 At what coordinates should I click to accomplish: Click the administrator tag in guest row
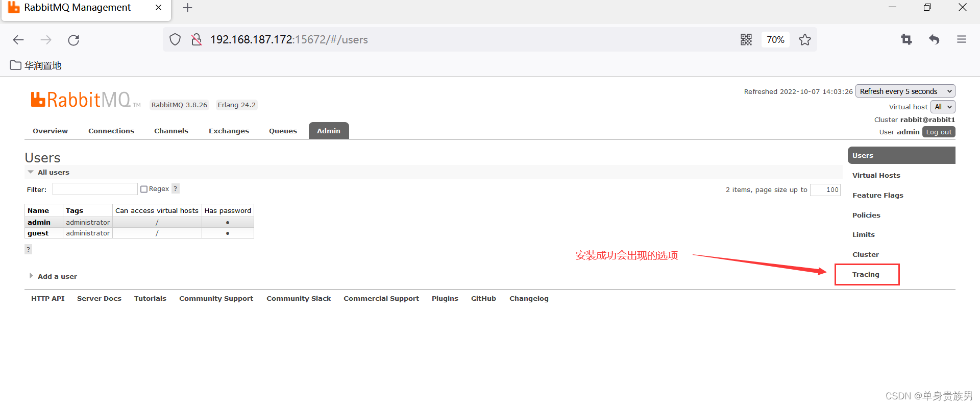[88, 233]
